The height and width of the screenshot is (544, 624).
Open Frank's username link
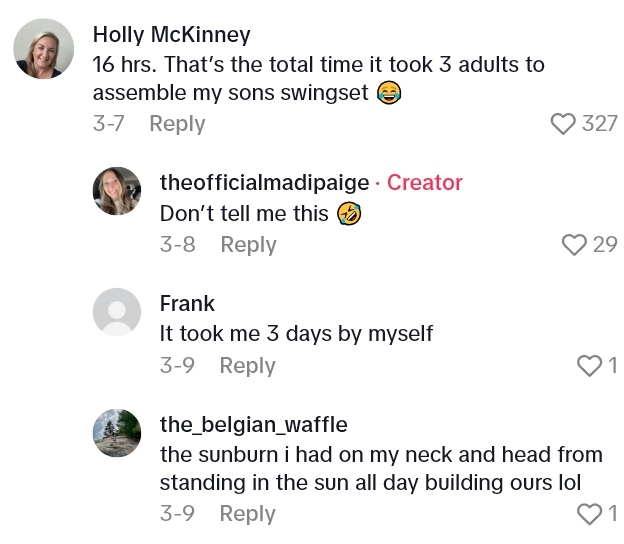click(187, 304)
